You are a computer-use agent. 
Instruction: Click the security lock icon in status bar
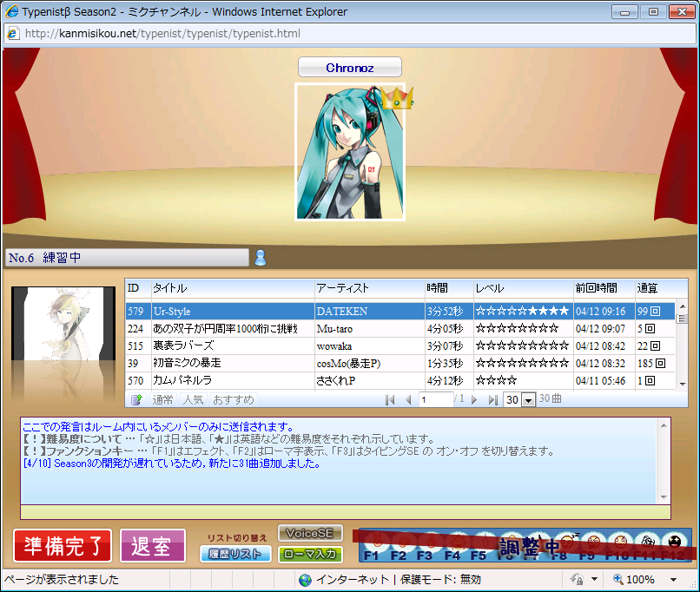pos(577,580)
